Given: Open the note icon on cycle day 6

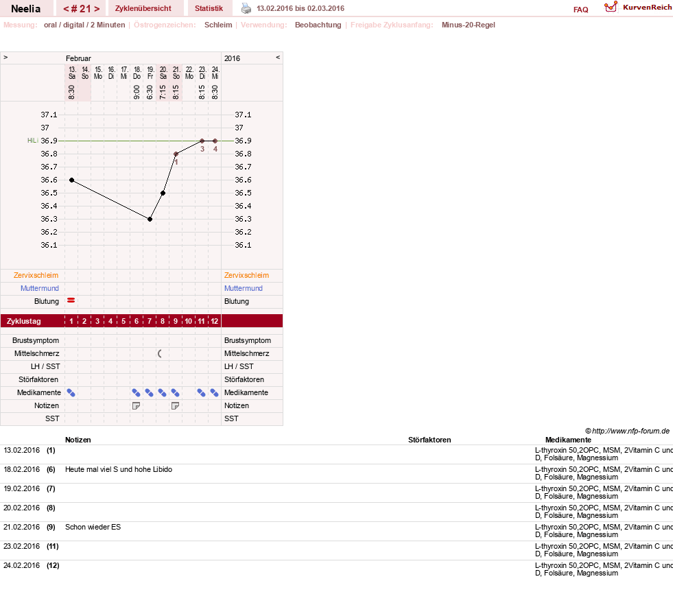Looking at the screenshot, I should [136, 405].
